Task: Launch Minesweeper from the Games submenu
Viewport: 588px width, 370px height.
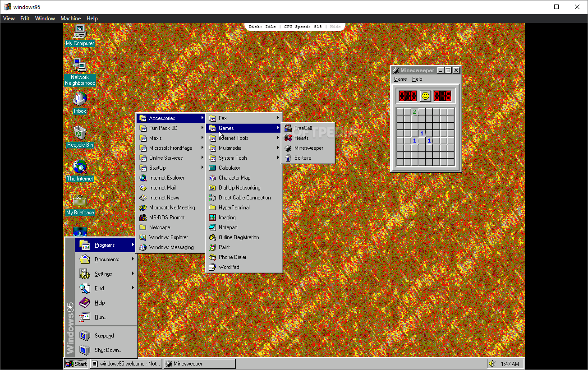Action: [x=308, y=148]
